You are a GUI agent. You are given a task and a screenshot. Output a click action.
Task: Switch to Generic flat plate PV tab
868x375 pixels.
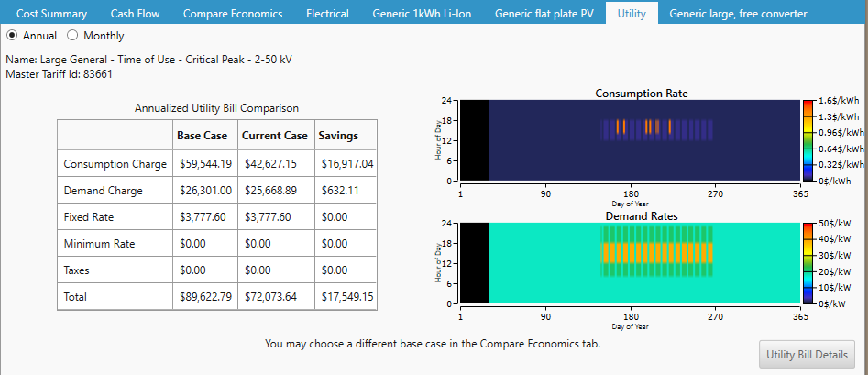[x=544, y=14]
